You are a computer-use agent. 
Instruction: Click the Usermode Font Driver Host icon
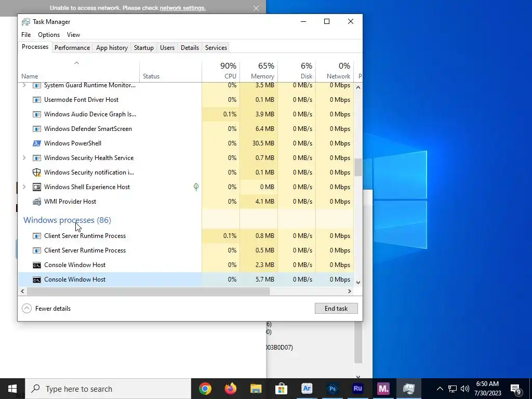pos(37,100)
